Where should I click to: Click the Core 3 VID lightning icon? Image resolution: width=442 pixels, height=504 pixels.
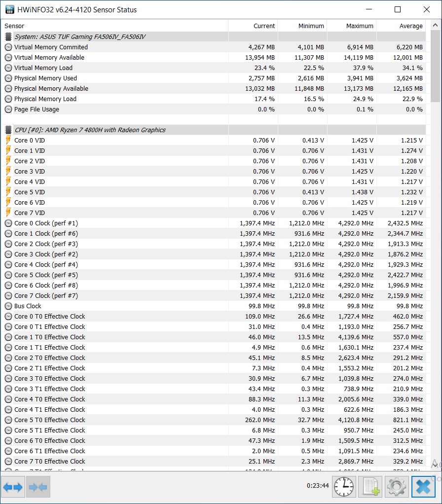(x=8, y=171)
